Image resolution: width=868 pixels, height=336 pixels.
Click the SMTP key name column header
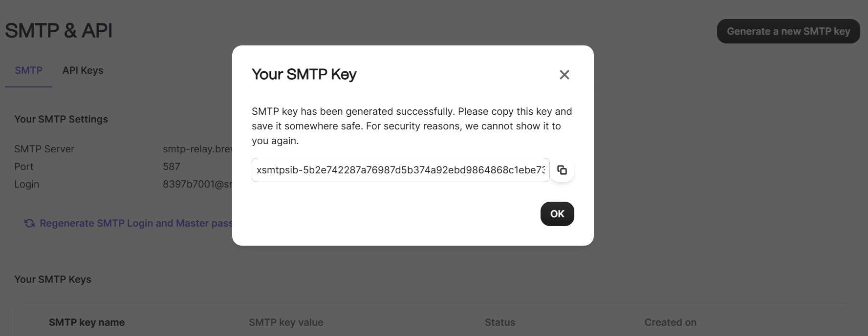coord(87,322)
